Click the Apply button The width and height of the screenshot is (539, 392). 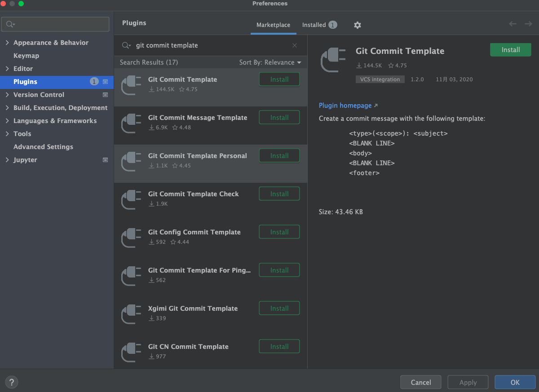(468, 383)
